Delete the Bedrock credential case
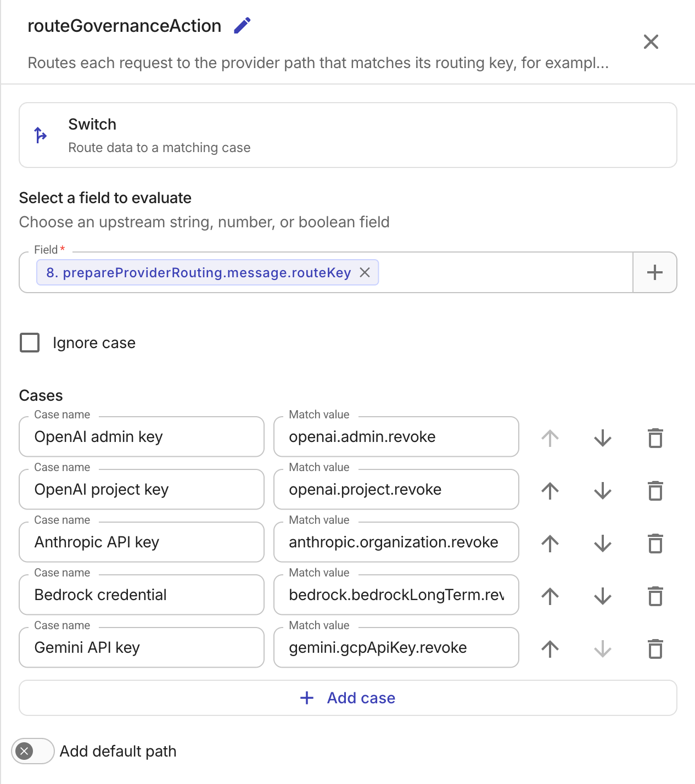The image size is (695, 784). [x=655, y=596]
